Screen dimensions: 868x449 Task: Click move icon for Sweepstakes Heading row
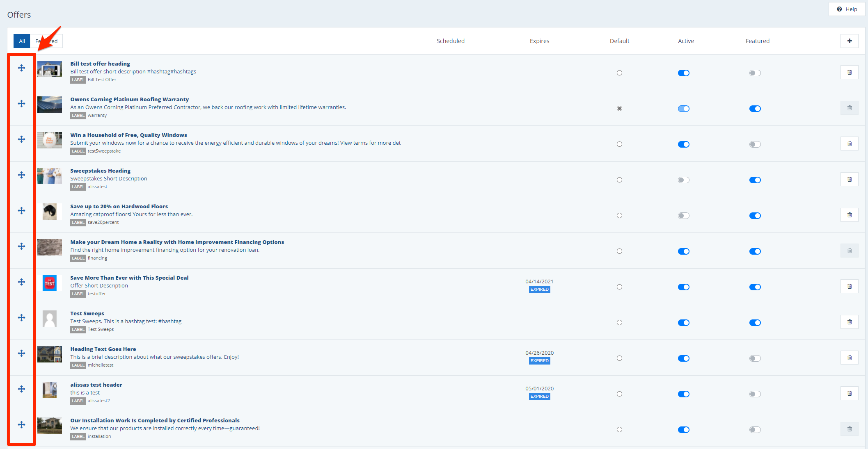pos(22,175)
